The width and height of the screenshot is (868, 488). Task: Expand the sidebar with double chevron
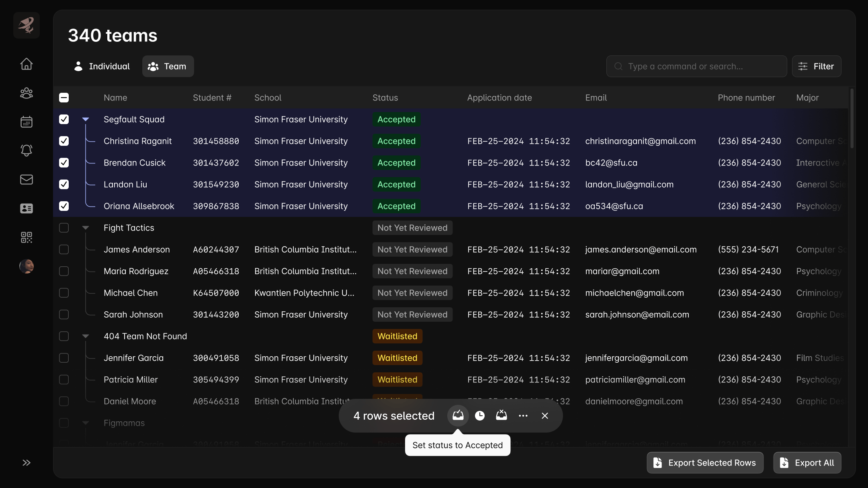click(x=27, y=463)
